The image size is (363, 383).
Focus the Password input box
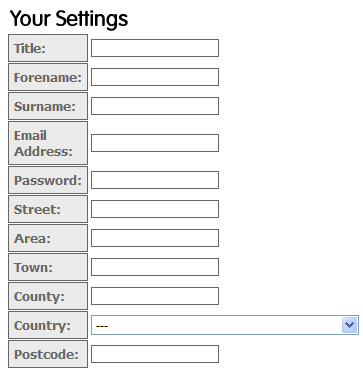point(155,180)
